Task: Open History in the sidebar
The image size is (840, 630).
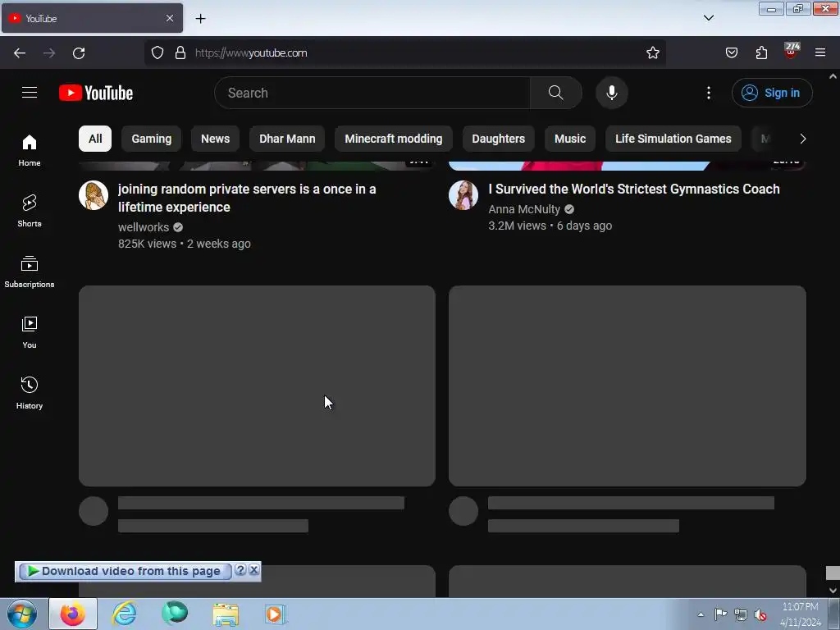Action: pos(30,393)
